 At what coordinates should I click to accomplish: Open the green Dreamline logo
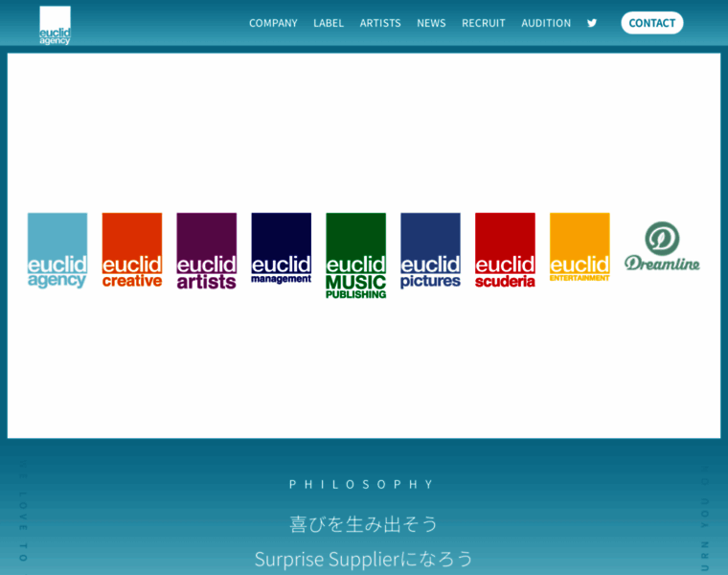(662, 246)
